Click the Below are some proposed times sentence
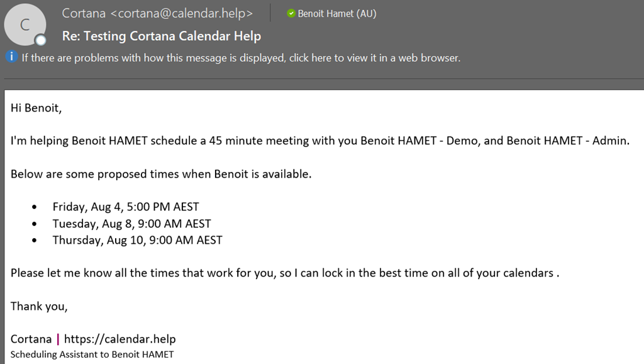 (x=160, y=174)
